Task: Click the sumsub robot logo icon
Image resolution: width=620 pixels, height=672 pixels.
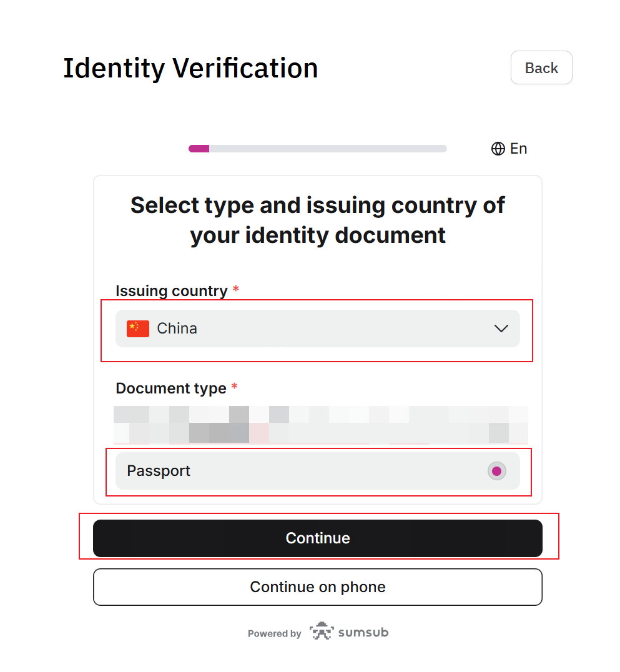Action: pyautogui.click(x=322, y=631)
